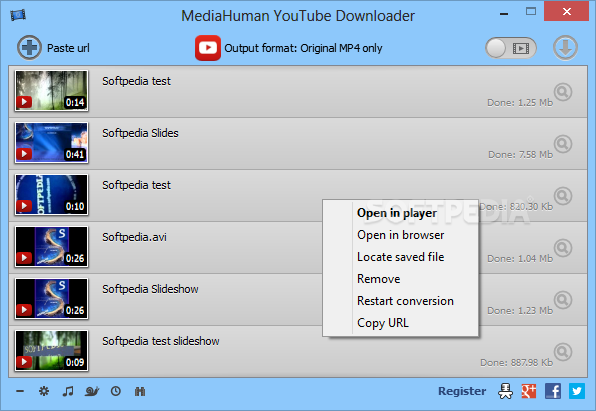The height and width of the screenshot is (411, 596).
Task: Click the Done: 1.23 Mb status
Action: (x=520, y=311)
